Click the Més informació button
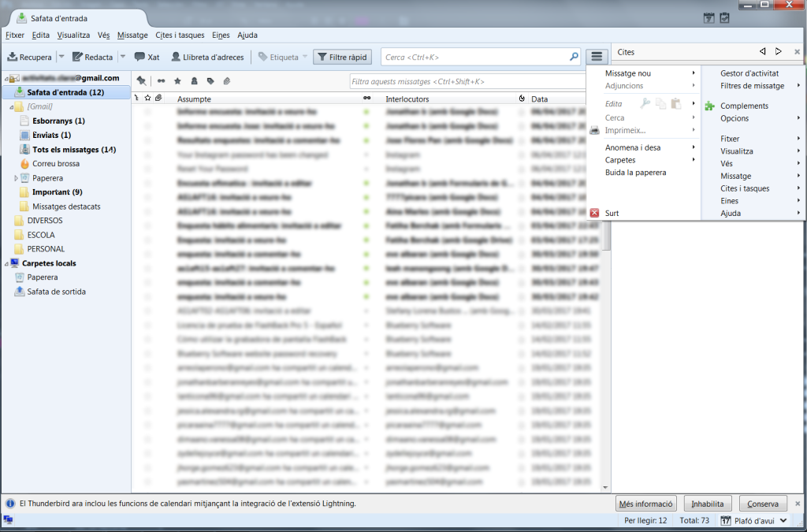Viewport: 807px width, 532px height. (645, 504)
